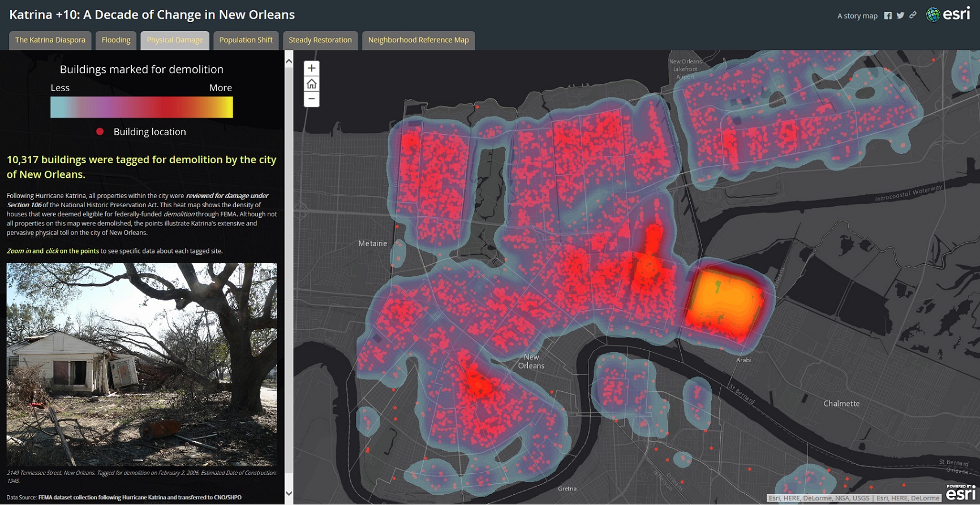Copy link via the share link icon
Viewport: 980px width, 505px height.
(x=913, y=16)
